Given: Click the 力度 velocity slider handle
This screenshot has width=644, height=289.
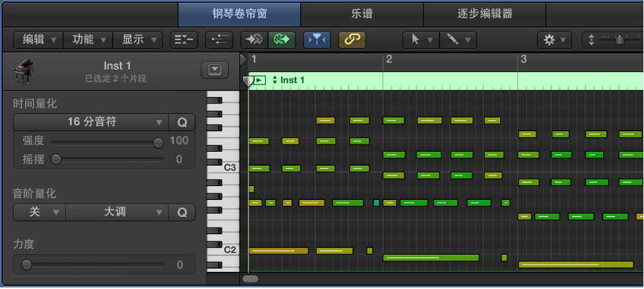Looking at the screenshot, I should (26, 265).
